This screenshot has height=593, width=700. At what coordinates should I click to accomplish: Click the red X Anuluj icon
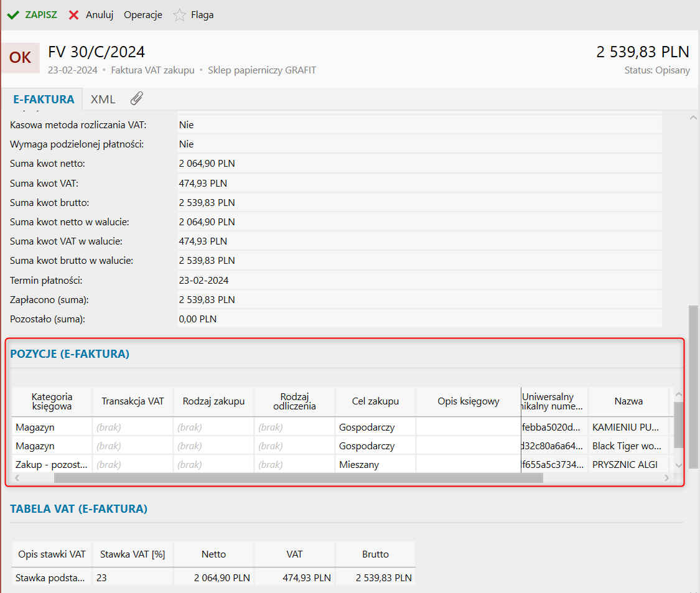pyautogui.click(x=73, y=15)
